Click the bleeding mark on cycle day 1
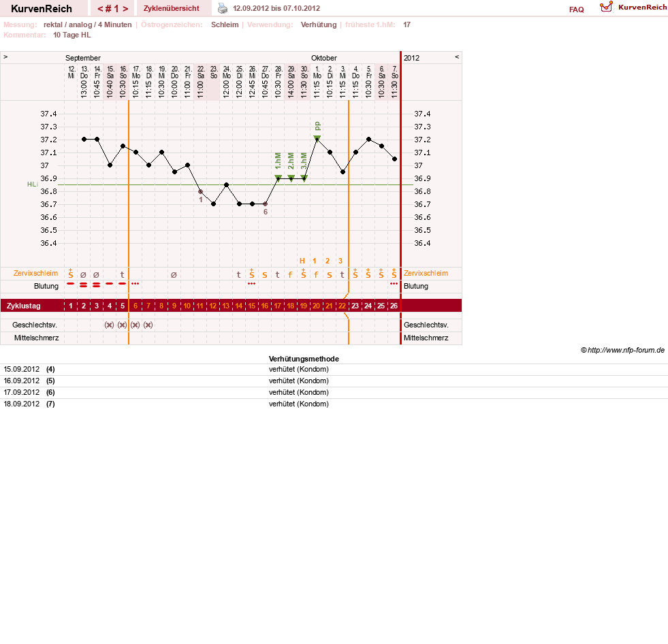 [x=70, y=283]
